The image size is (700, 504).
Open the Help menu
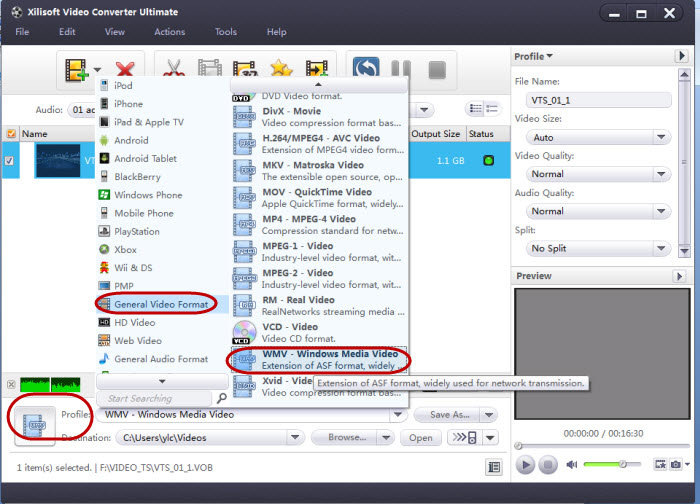coord(276,32)
